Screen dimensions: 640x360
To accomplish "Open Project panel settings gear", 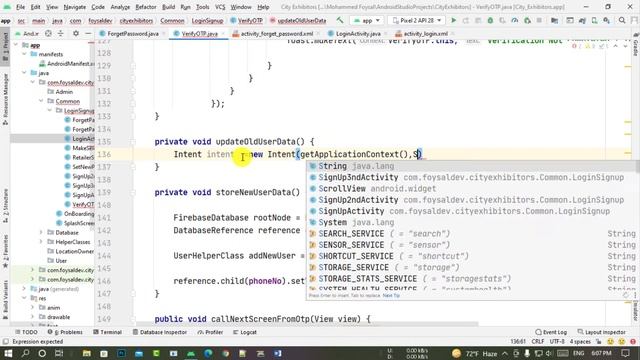I will coord(76,33).
